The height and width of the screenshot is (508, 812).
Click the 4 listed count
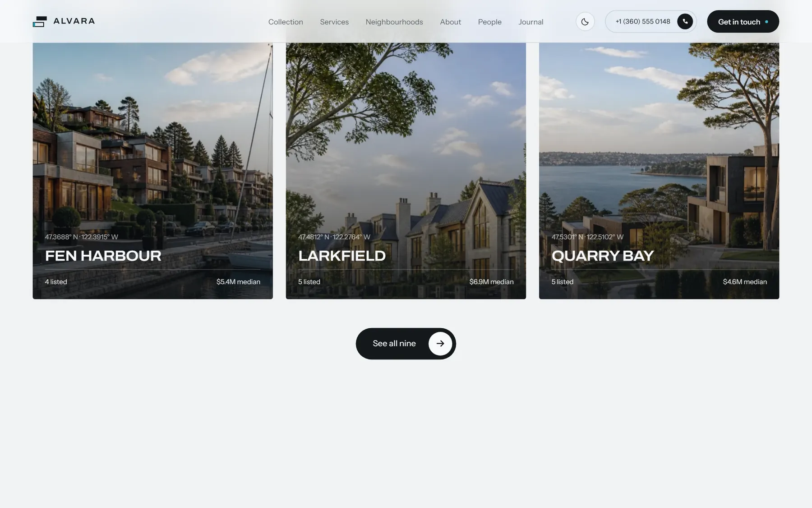click(x=56, y=282)
